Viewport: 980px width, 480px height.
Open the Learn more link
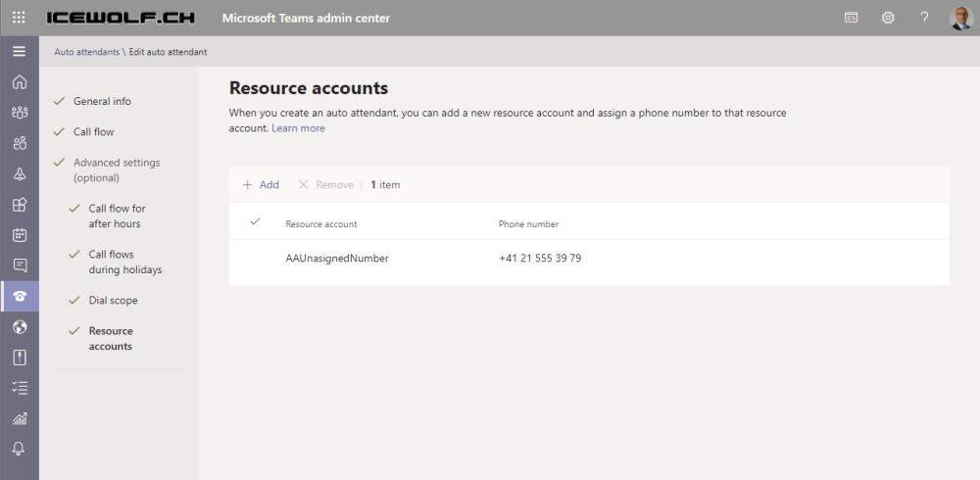click(298, 128)
